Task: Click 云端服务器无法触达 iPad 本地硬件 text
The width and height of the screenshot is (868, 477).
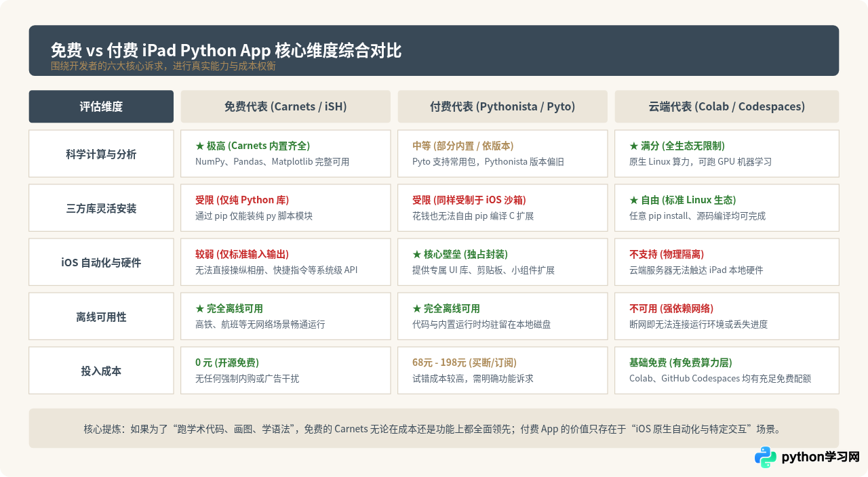Action: 696,270
